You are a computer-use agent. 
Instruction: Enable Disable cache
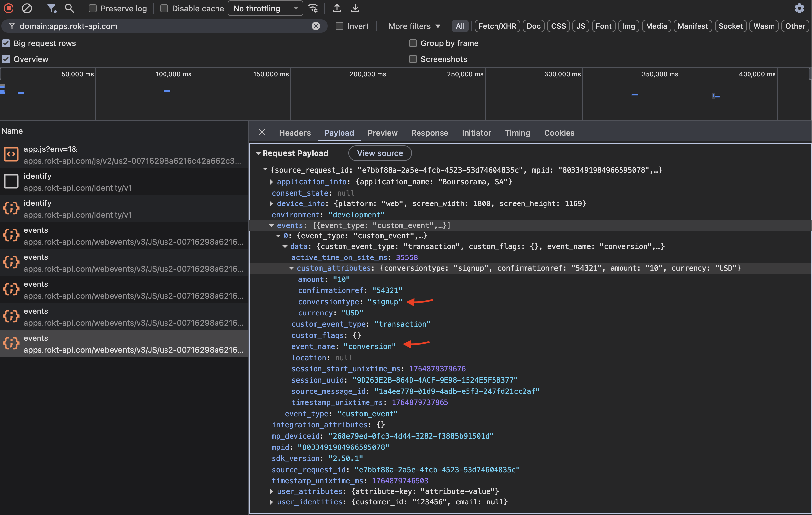(164, 8)
